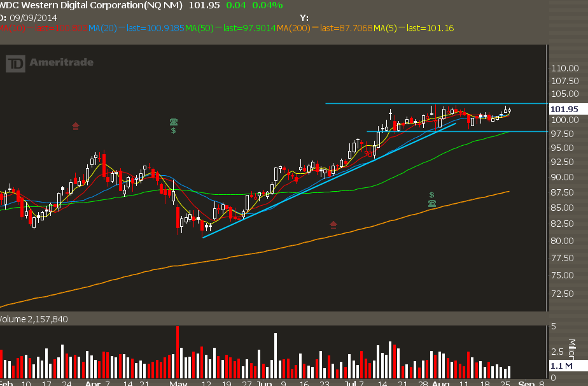
Task: Click the red marker icon above the March candles
Action: point(76,125)
